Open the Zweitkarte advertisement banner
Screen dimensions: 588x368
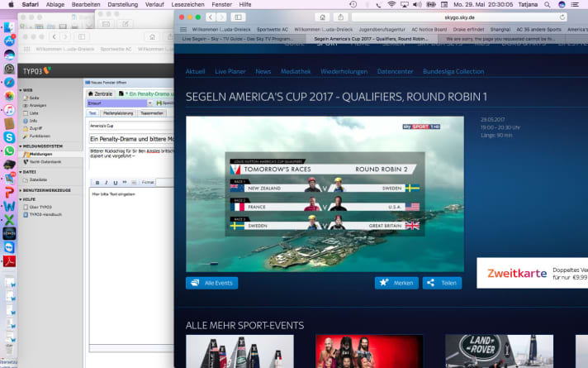click(x=532, y=273)
